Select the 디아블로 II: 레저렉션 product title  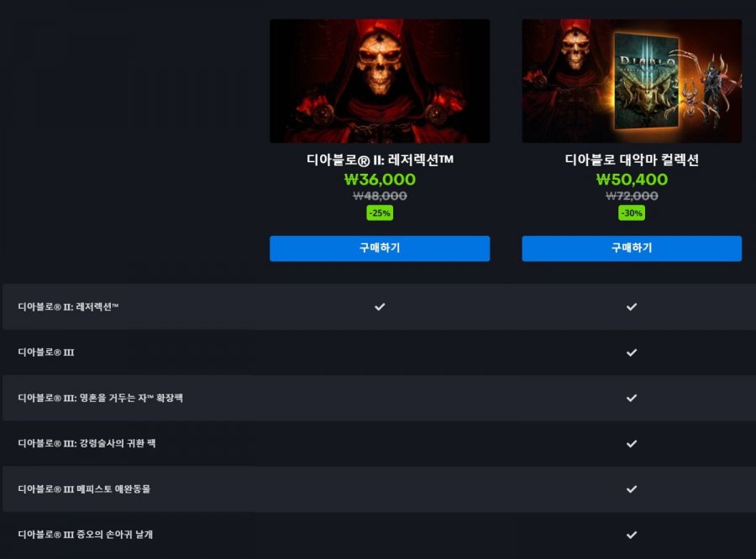click(380, 159)
